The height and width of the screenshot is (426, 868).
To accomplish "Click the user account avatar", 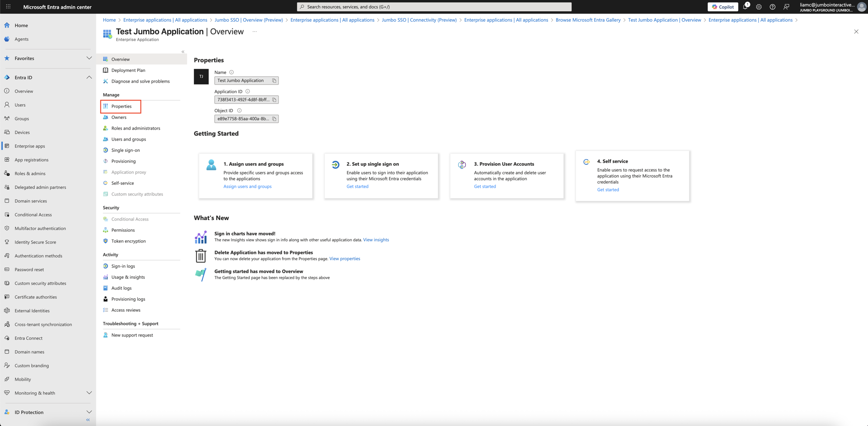I will pyautogui.click(x=862, y=7).
